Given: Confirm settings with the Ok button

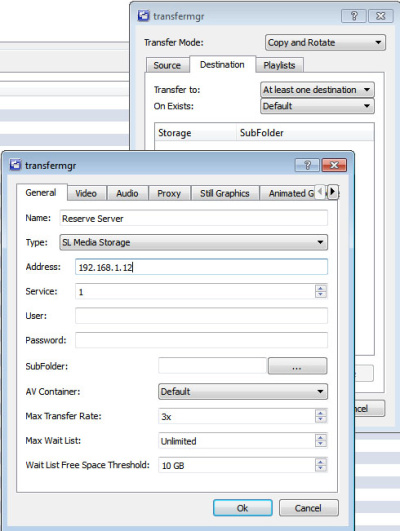Looking at the screenshot, I should point(243,508).
